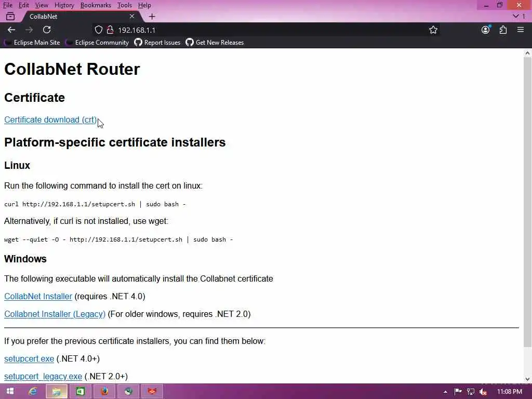Open the History menu

point(64,5)
